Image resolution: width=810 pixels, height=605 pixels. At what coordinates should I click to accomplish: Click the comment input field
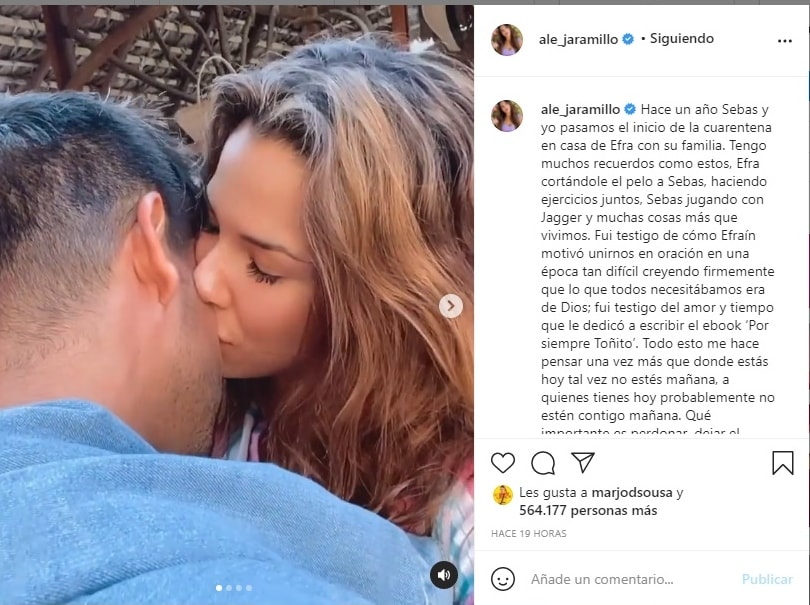pos(630,579)
